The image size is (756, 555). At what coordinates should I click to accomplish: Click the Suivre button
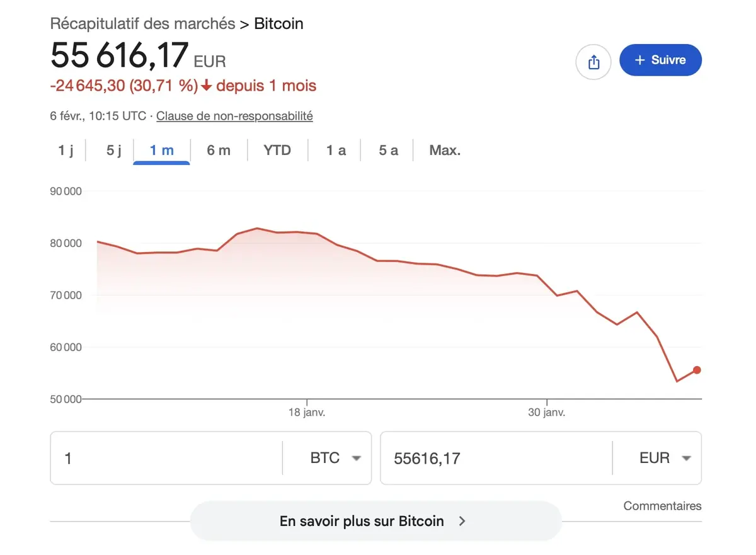click(x=660, y=60)
